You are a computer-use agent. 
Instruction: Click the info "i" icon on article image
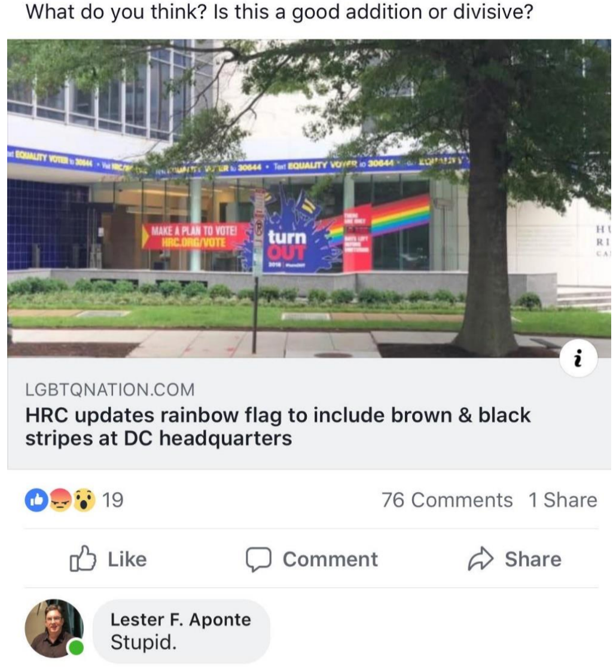coord(578,358)
